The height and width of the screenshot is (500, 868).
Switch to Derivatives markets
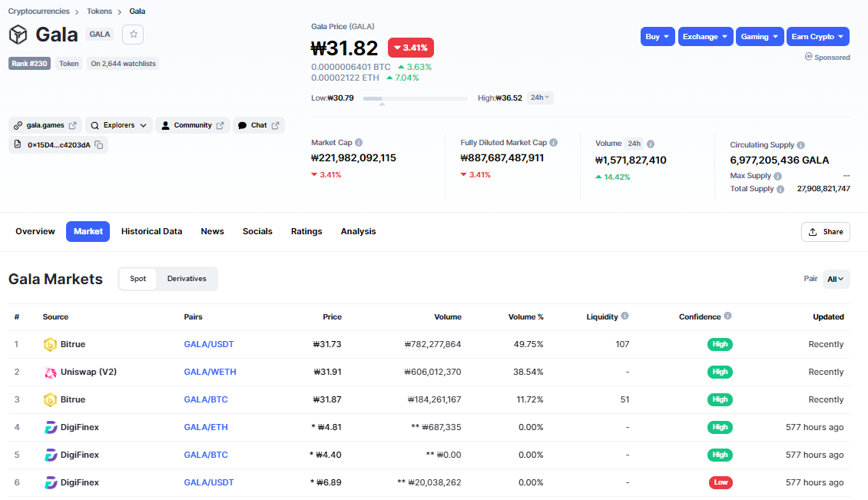pyautogui.click(x=187, y=279)
